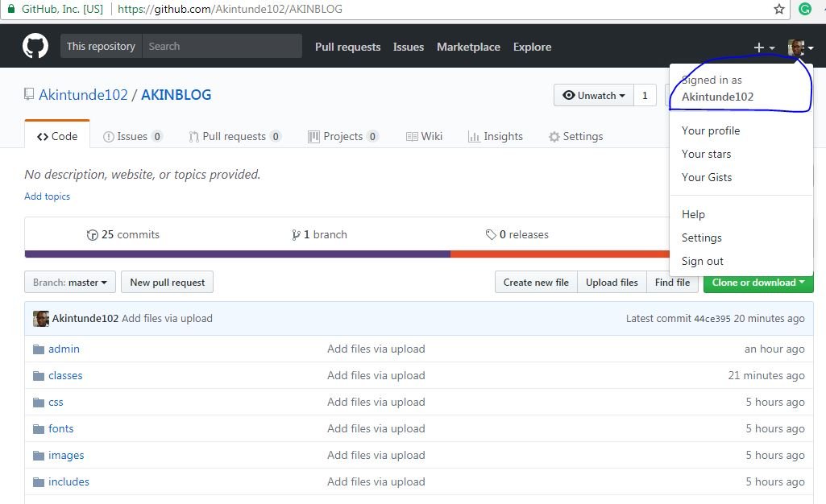Select Sign out from user menu
This screenshot has height=504, width=826.
[702, 261]
